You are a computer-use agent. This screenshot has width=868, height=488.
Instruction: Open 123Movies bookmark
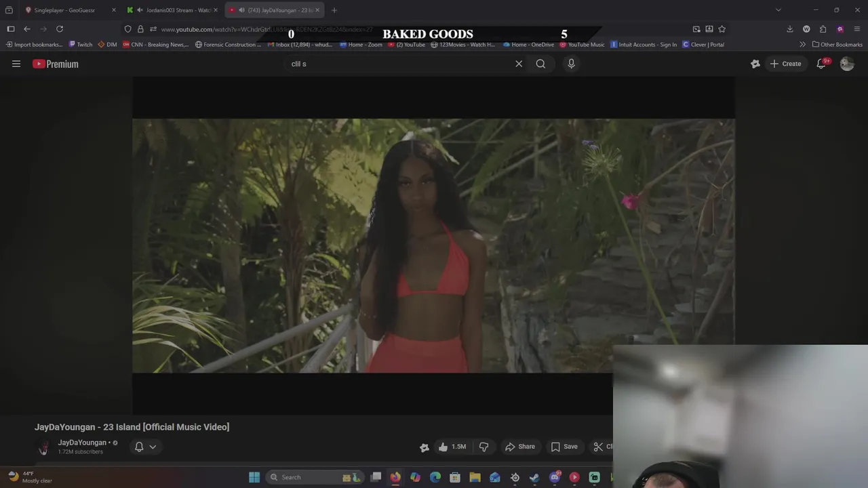[x=463, y=45]
